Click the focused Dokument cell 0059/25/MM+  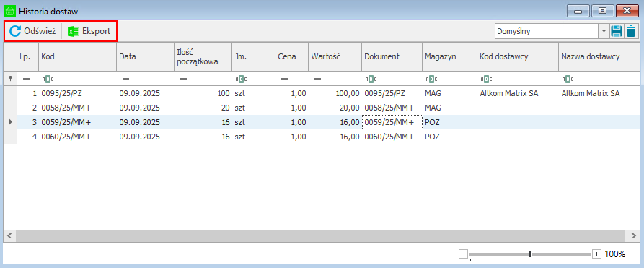pyautogui.click(x=392, y=122)
